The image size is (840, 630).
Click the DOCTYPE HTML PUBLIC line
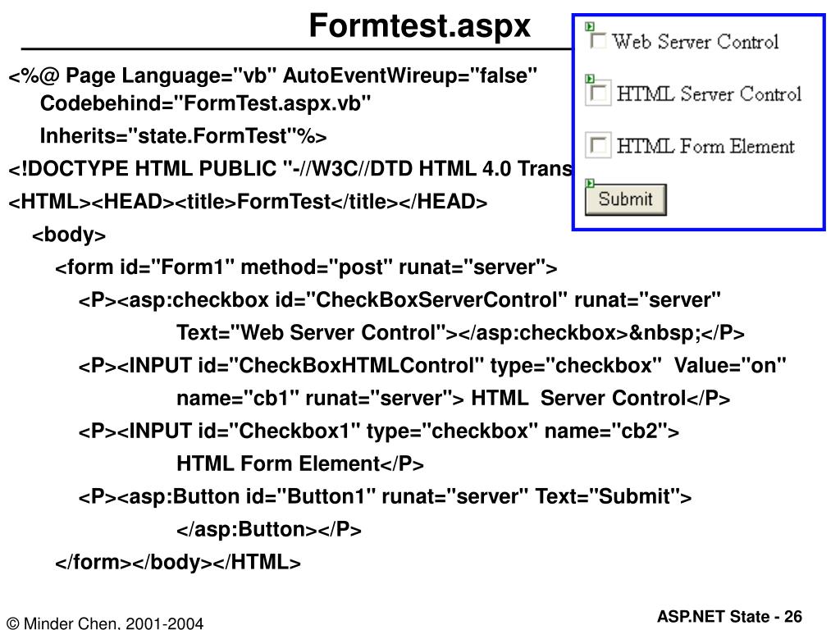point(290,169)
